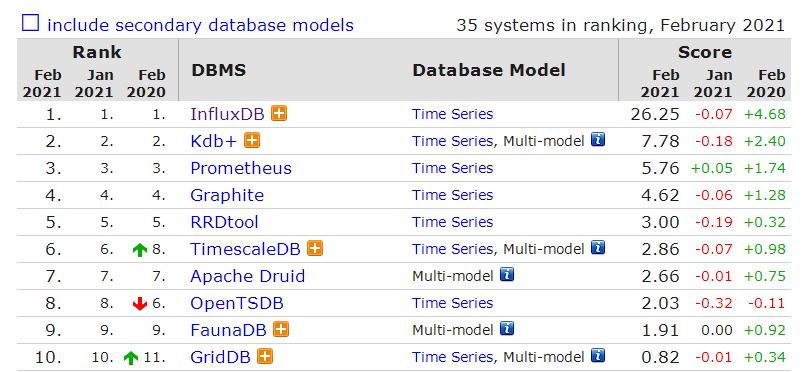Viewport: 809px width, 372px height.
Task: Click the orange plus icon next to GridDB
Action: (265, 356)
